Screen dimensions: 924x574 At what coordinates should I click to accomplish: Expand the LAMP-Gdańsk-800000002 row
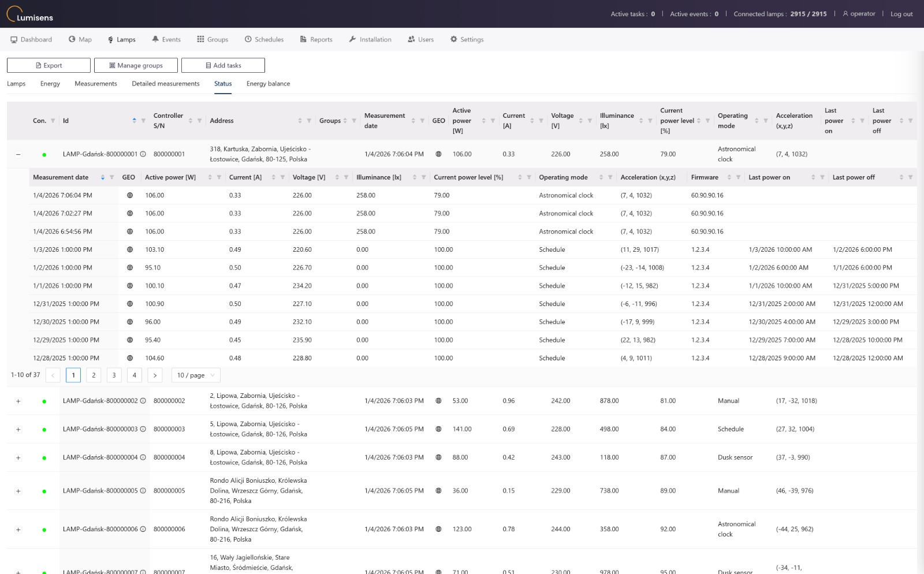[18, 401]
